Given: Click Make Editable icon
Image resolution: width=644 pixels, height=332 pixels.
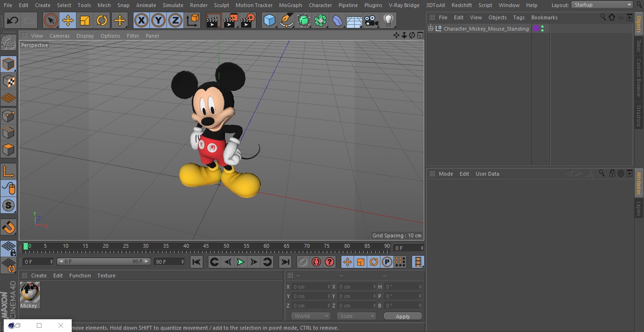Looking at the screenshot, I should point(8,42).
